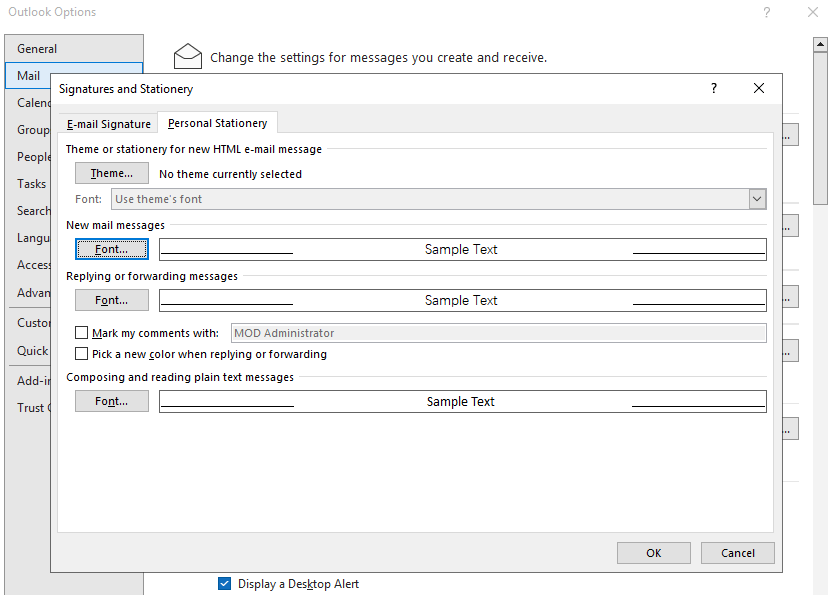Click new mail Sample Text preview
The width and height of the screenshot is (834, 595).
point(463,249)
